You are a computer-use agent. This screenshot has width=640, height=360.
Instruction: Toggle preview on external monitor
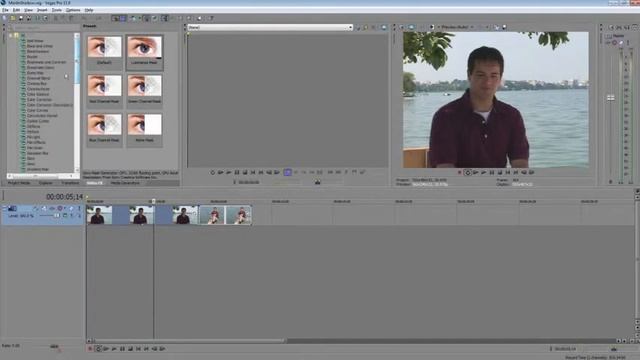pos(411,27)
